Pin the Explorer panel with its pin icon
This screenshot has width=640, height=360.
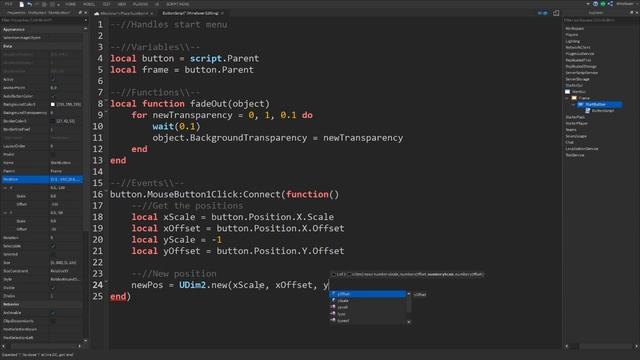631,13
